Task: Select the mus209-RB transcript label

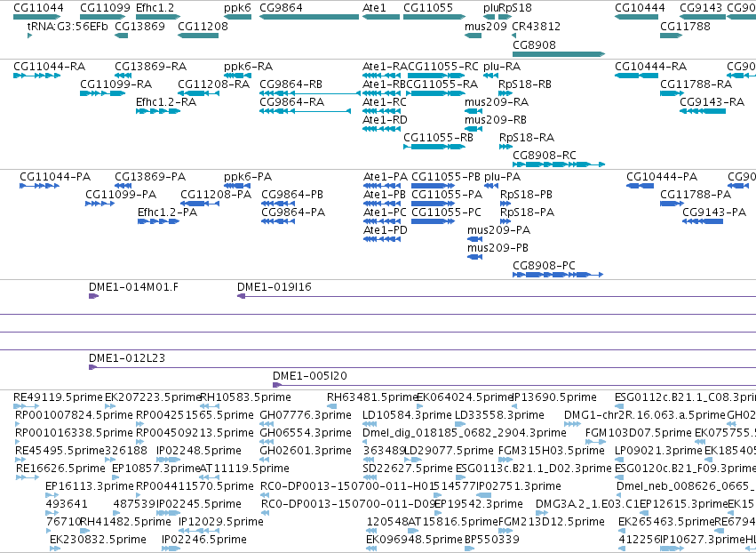Action: click(x=496, y=120)
